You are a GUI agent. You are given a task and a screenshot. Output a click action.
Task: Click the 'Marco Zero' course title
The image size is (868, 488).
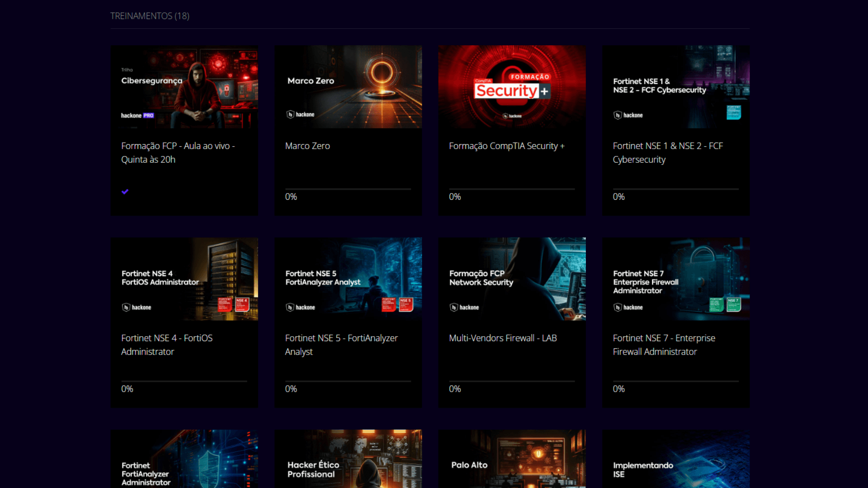307,146
